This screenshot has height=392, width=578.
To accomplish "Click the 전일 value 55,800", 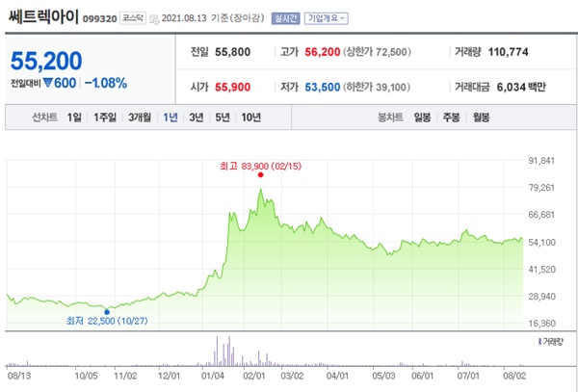I will pos(232,52).
